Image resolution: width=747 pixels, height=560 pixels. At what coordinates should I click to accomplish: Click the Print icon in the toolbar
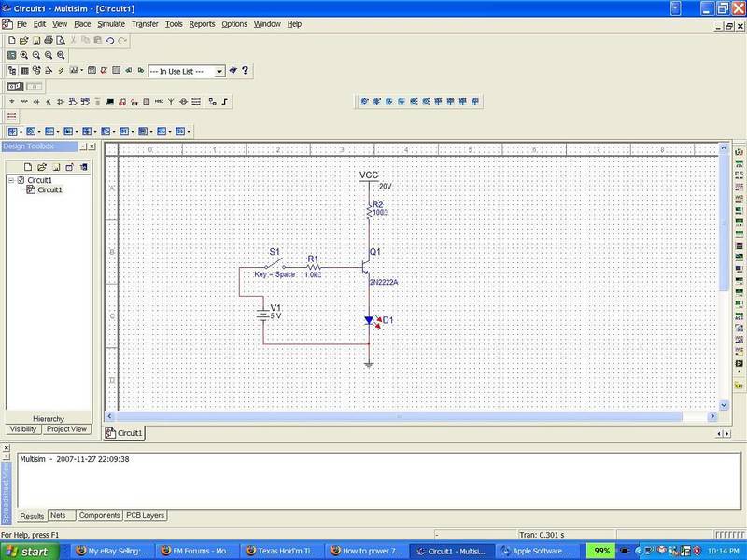pyautogui.click(x=48, y=41)
